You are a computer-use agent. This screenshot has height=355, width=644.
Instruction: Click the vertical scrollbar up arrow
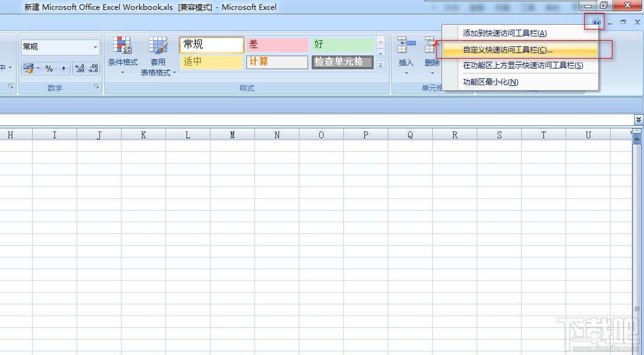click(x=637, y=140)
